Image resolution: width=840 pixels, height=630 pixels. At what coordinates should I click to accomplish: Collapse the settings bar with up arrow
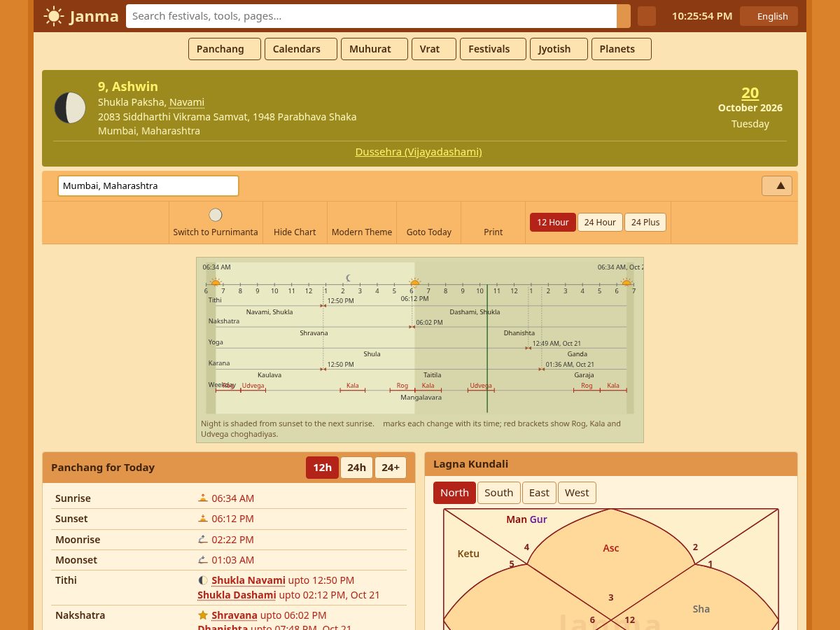point(777,185)
